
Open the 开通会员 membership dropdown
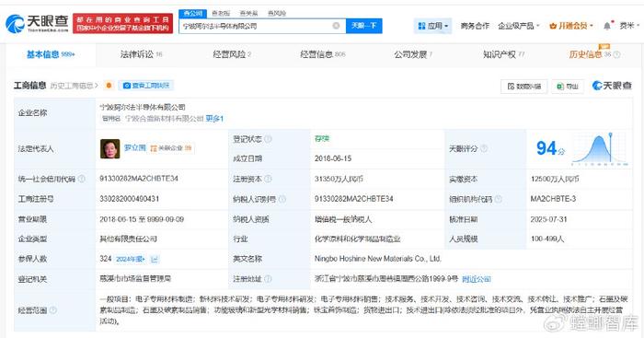point(571,26)
